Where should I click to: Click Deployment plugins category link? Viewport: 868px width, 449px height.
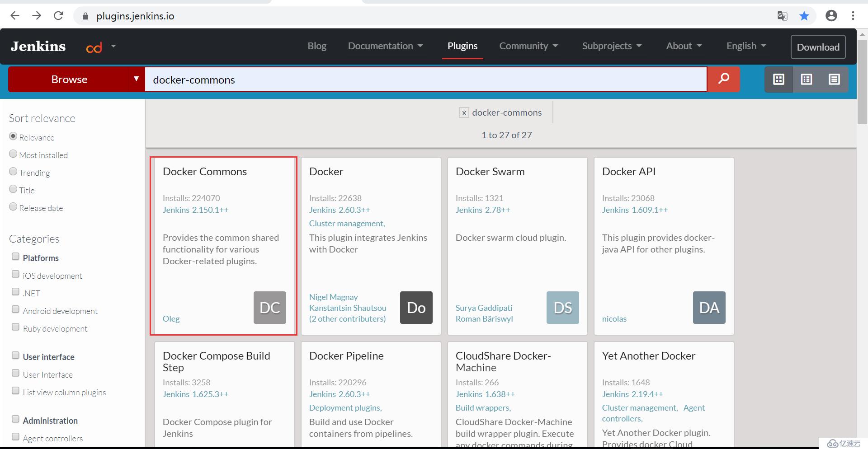[345, 408]
